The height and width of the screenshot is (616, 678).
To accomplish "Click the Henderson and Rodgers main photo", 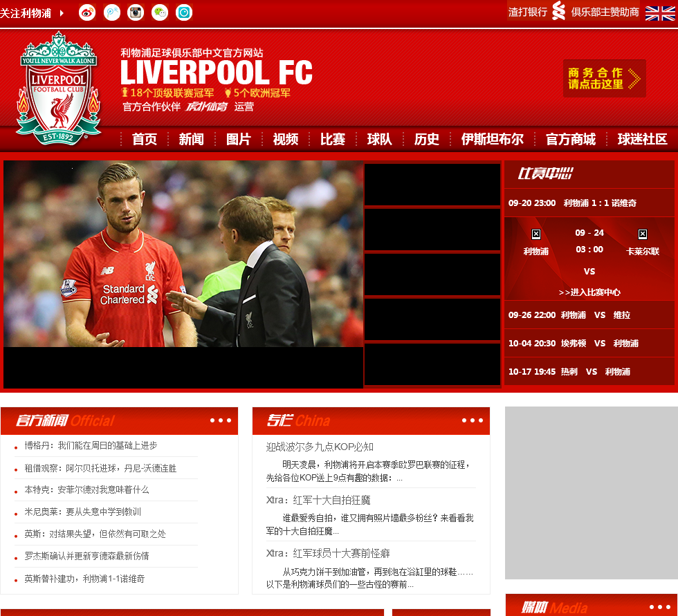I will (183, 254).
